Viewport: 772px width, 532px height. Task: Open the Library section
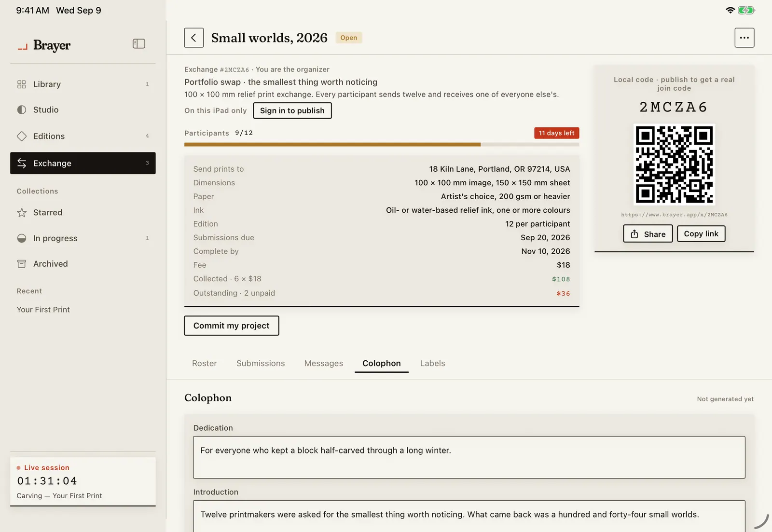coord(83,84)
